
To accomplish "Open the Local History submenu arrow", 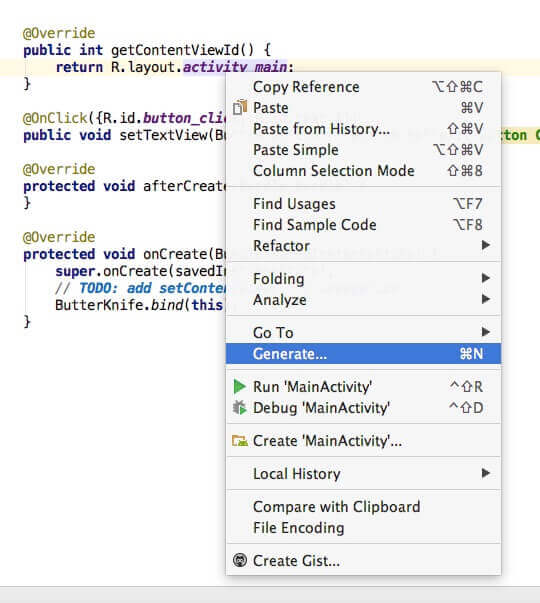I will (486, 473).
